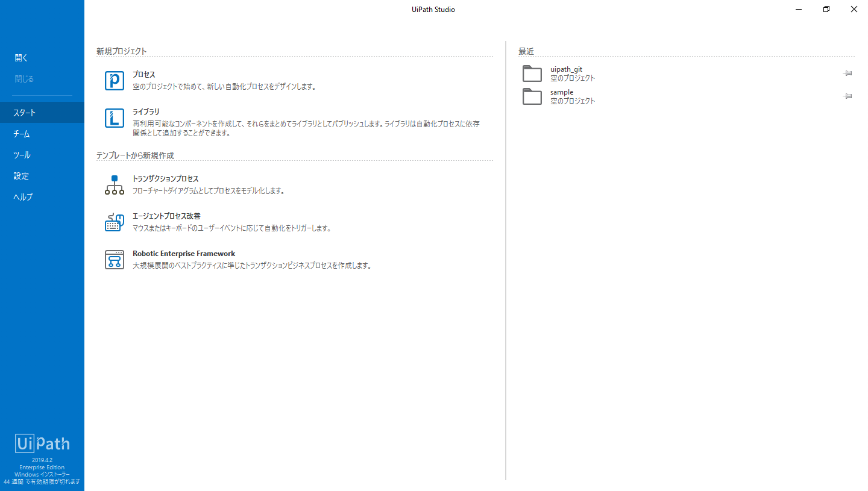Screen dimensions: 868x491
Task: Choose the エージェントプロセス改善 template title
Action: [166, 216]
